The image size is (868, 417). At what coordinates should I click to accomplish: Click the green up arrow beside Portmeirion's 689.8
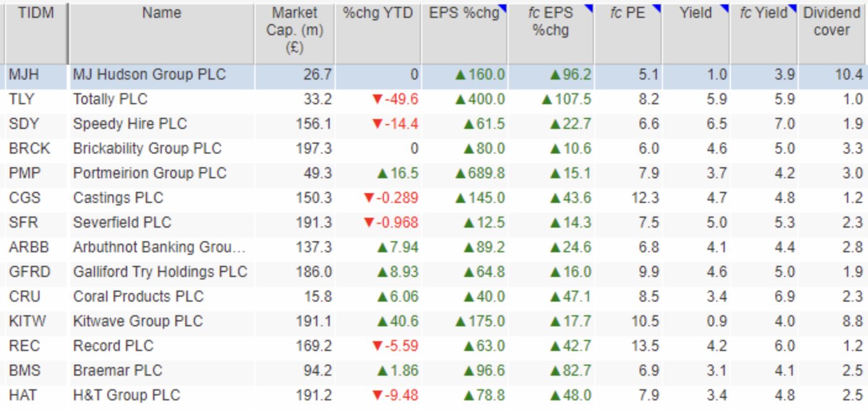(x=460, y=173)
